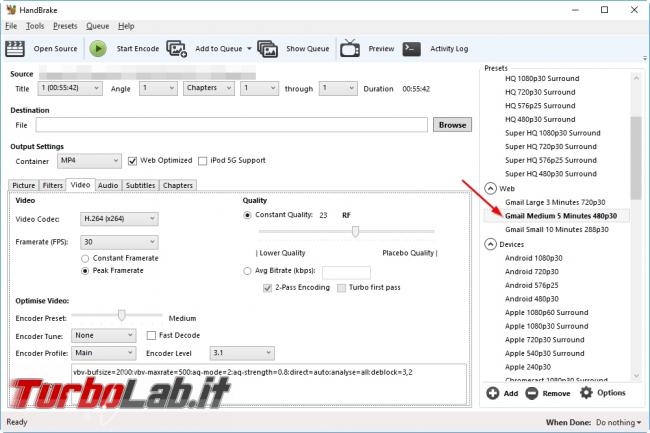Click the destination File input field
This screenshot has width=650, height=433.
[x=231, y=125]
